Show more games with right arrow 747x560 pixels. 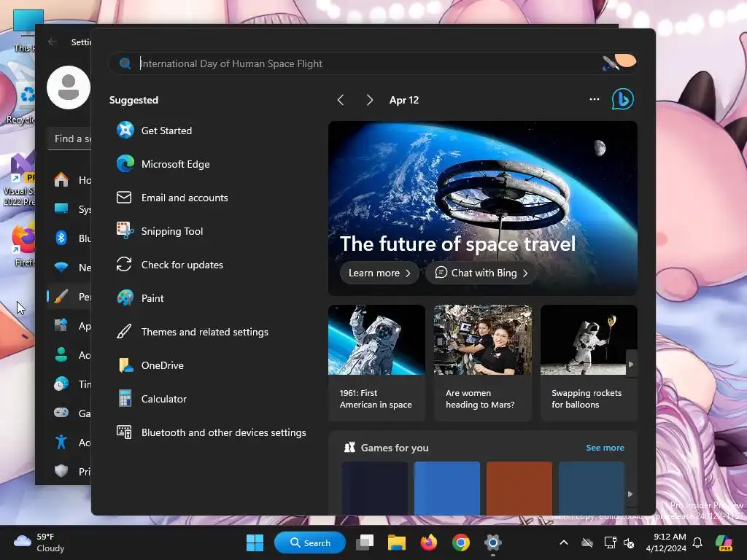630,494
